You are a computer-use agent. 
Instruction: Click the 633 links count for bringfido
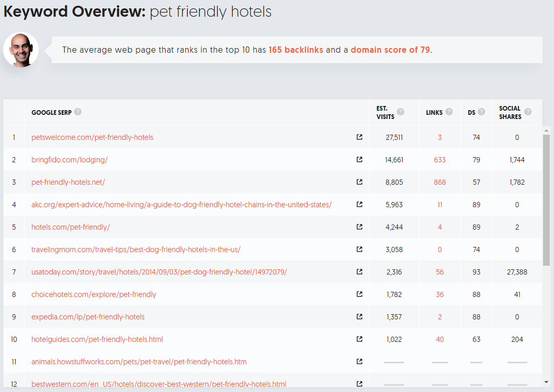click(440, 160)
